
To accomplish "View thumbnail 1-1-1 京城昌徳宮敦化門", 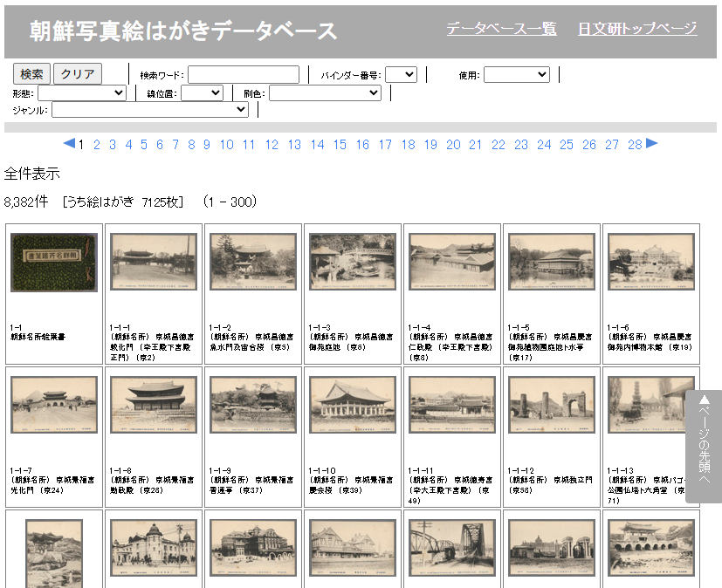I will tap(154, 261).
